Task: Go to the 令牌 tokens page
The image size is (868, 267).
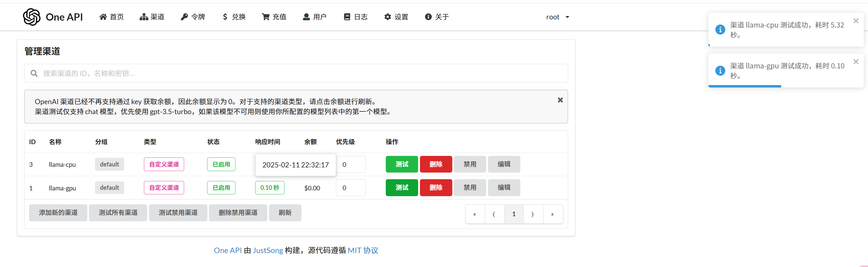Action: 193,17
